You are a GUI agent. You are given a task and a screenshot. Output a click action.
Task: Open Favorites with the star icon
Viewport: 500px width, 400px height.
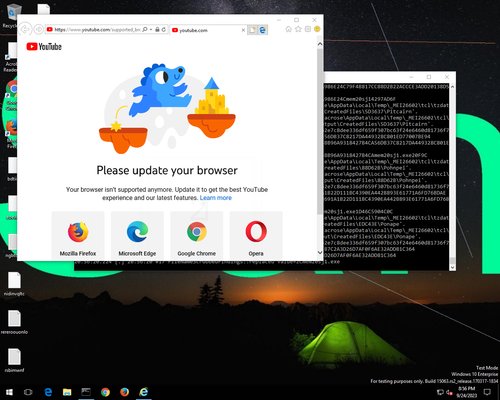[x=298, y=29]
